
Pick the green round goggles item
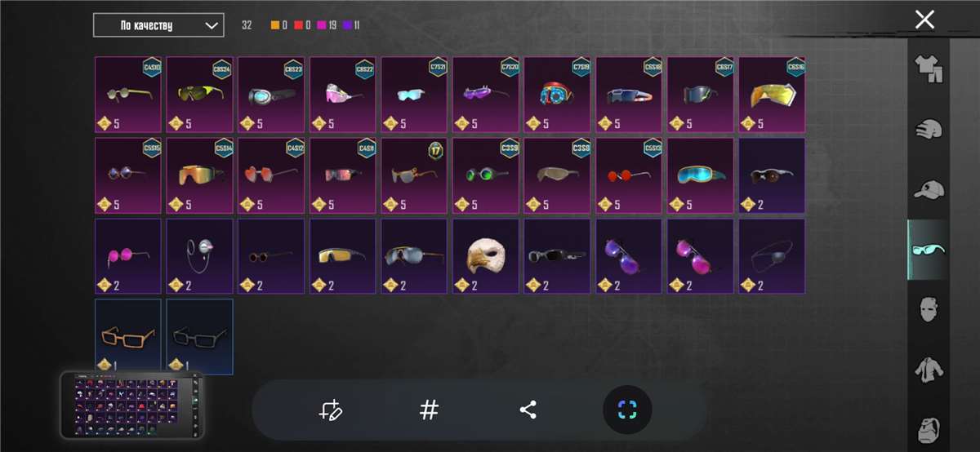[x=486, y=175]
